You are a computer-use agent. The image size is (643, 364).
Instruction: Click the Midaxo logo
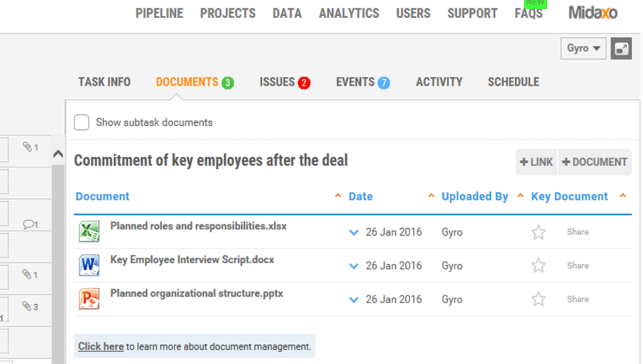click(593, 13)
